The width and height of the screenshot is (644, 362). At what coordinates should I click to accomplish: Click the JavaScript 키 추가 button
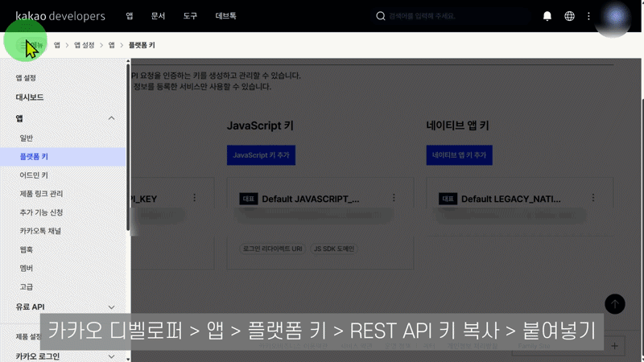[262, 154]
